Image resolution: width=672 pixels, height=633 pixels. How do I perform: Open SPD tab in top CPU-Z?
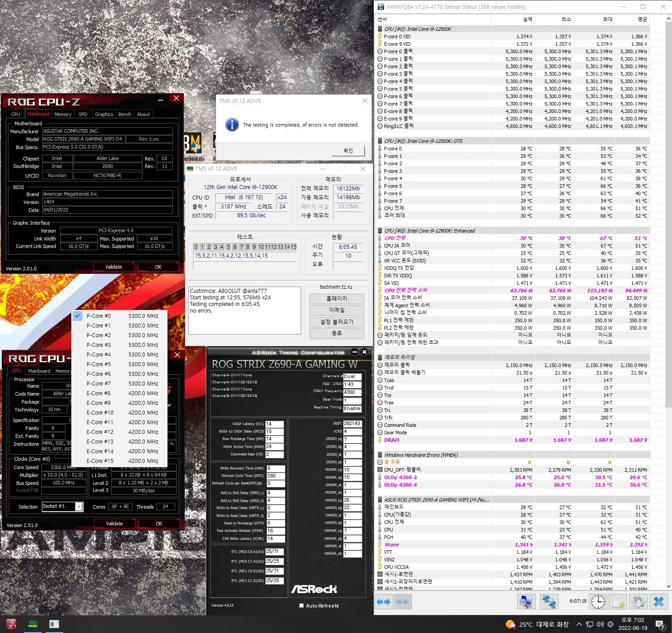click(x=83, y=114)
